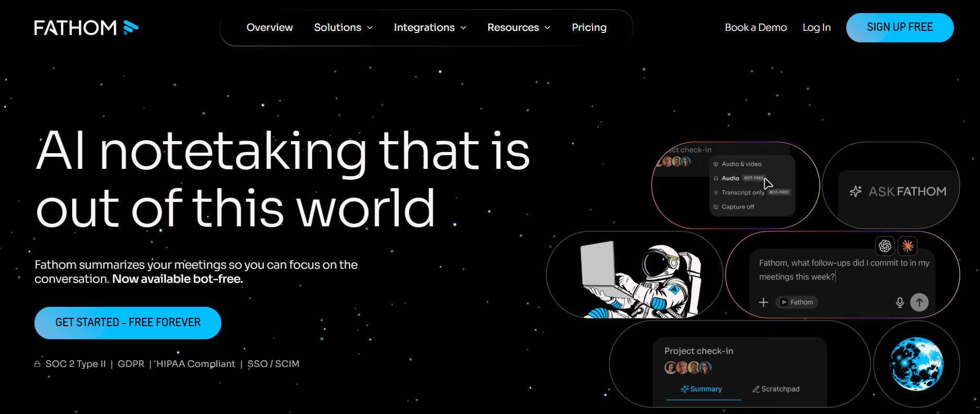Click the Book a Demo link

click(755, 28)
